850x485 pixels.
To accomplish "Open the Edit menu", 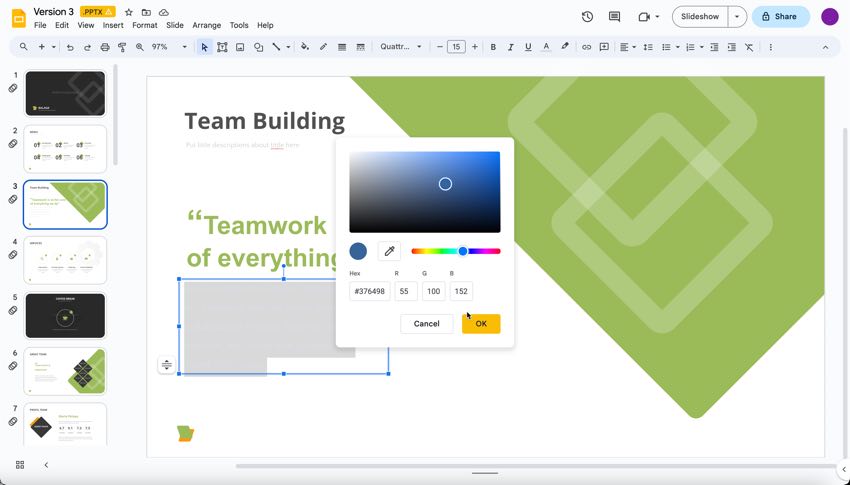I will (62, 25).
